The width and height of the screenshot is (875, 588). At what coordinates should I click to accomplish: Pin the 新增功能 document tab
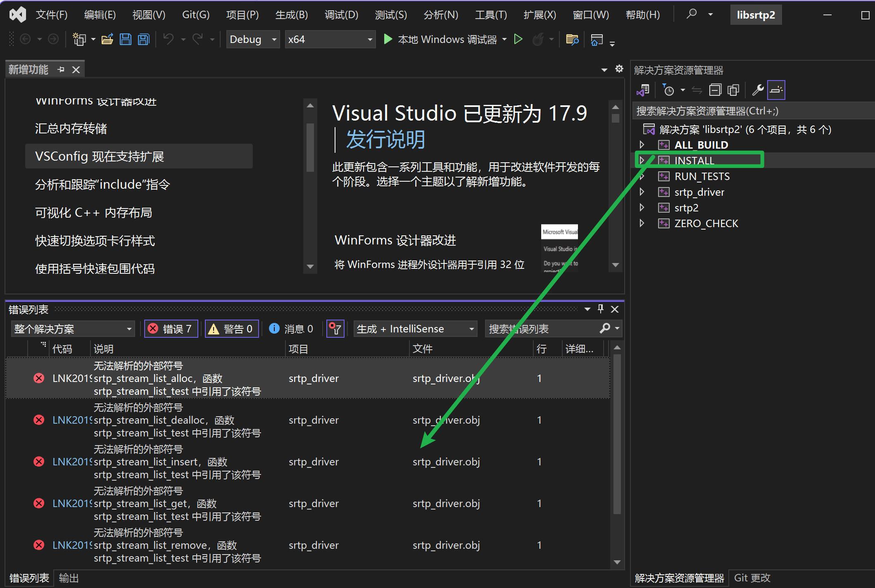(61, 69)
